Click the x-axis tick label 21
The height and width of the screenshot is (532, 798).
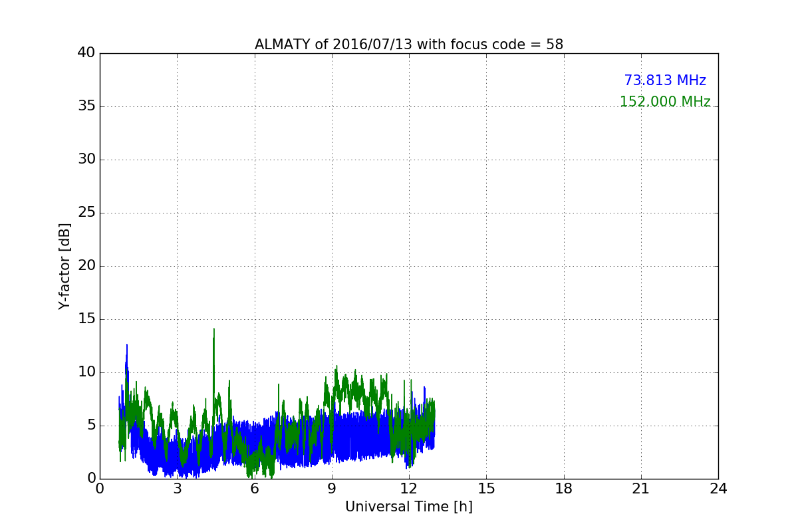[x=641, y=488]
